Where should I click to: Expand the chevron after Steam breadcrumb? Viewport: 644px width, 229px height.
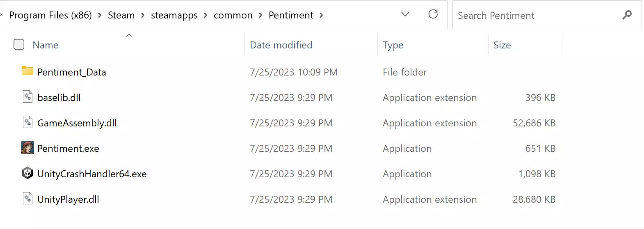click(143, 15)
